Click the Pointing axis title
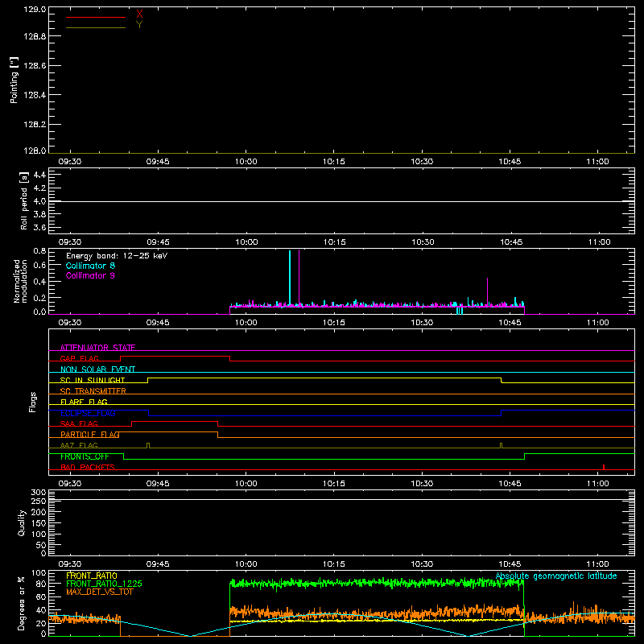The image size is (644, 644). (14, 80)
